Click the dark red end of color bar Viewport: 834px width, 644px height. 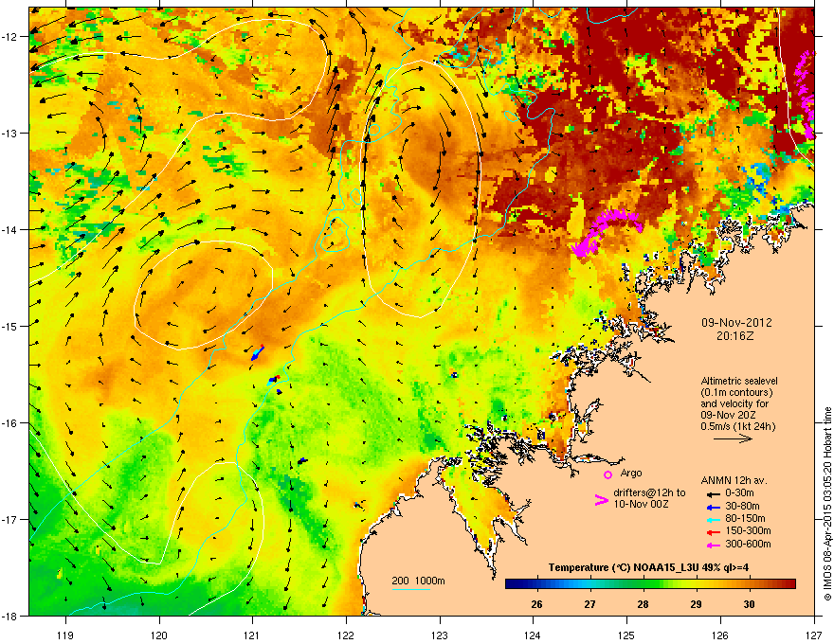pyautogui.click(x=792, y=584)
